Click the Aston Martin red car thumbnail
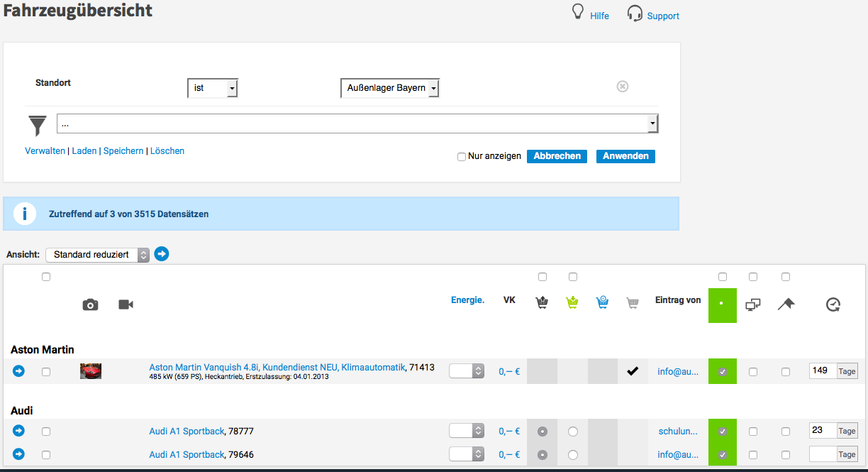 tap(91, 371)
